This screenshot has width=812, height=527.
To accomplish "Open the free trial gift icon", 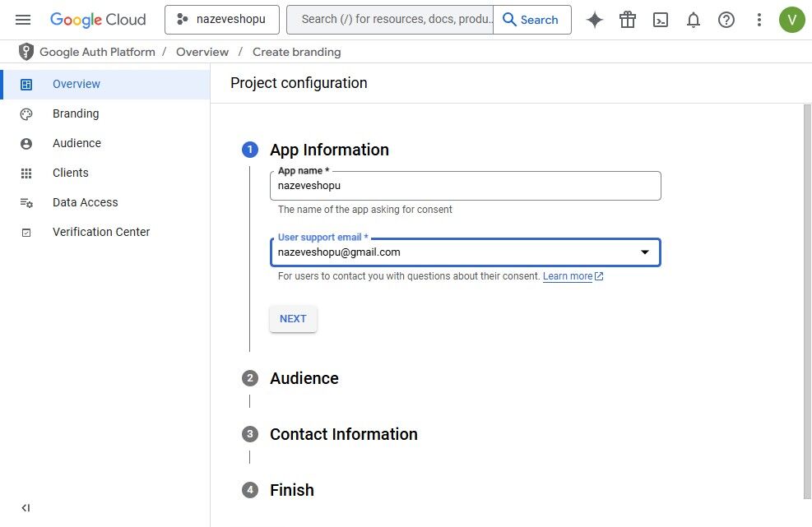I will pos(628,20).
